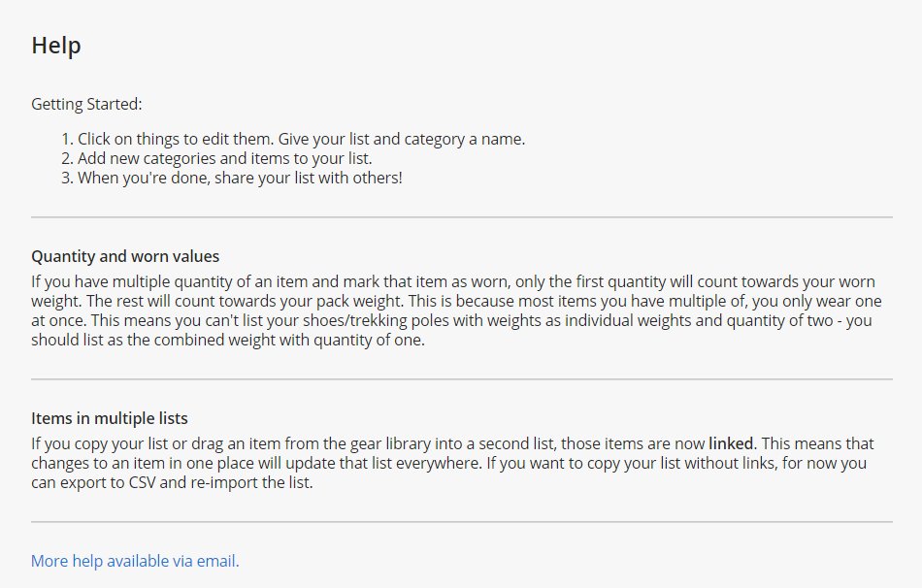Image resolution: width=922 pixels, height=588 pixels.
Task: Click the divider line above 'Items in multiple lists'
Action: point(462,379)
